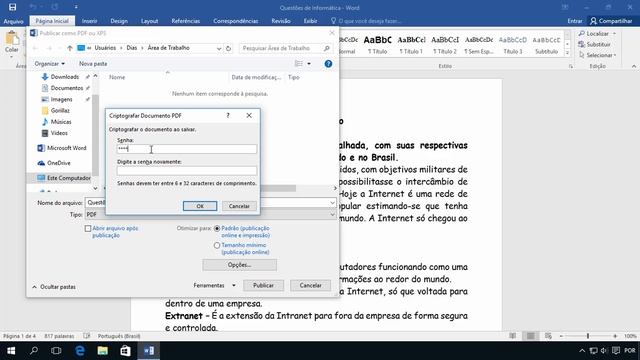This screenshot has width=640, height=360.
Task: Expand the file name combo box arrow
Action: (332, 202)
